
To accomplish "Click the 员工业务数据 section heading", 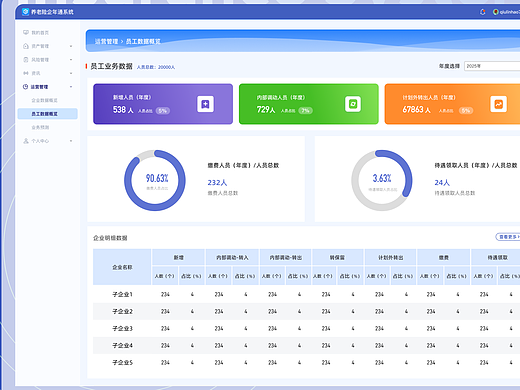I will pyautogui.click(x=111, y=66).
